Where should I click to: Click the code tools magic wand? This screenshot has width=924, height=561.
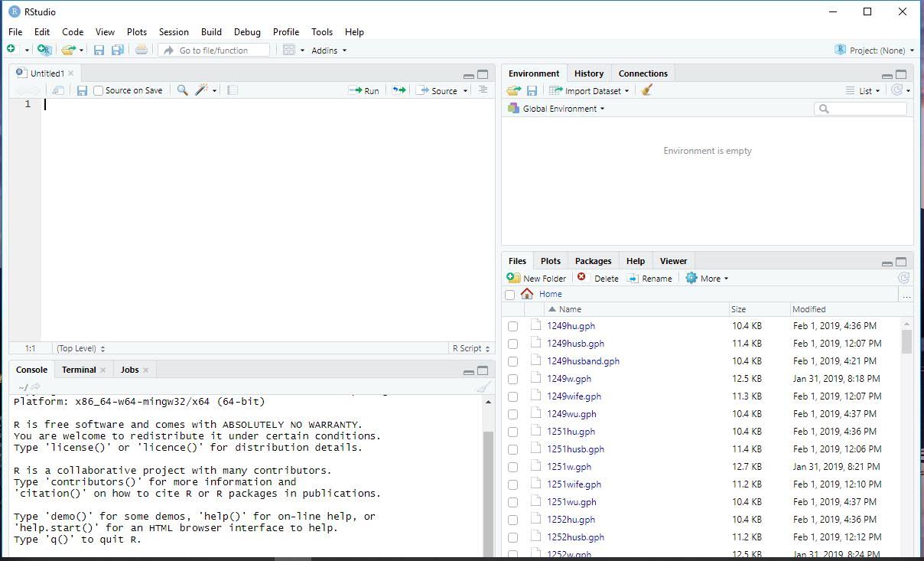[201, 90]
